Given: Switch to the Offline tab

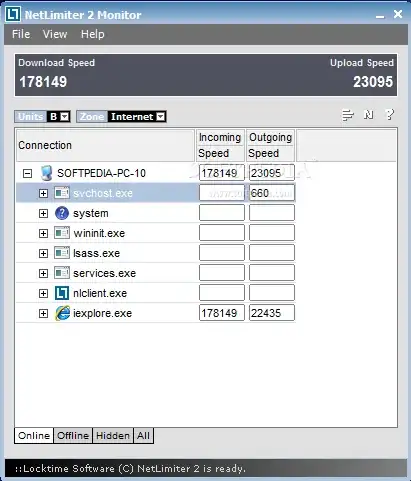Looking at the screenshot, I should click(x=73, y=436).
